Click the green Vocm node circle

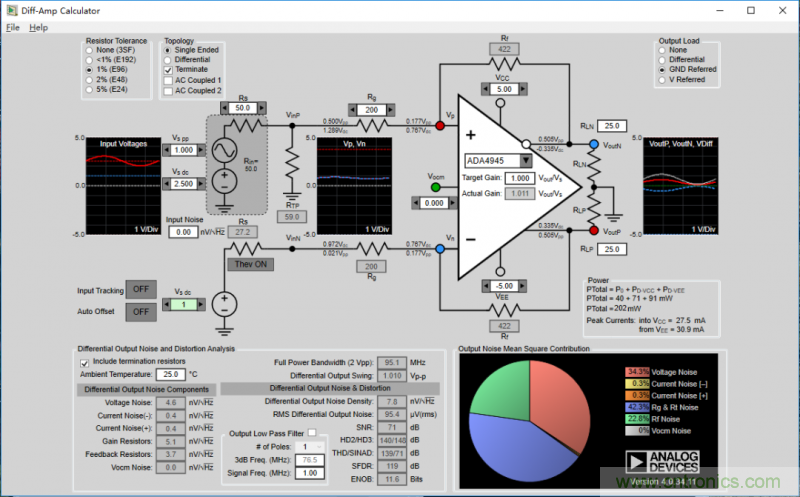[x=436, y=186]
